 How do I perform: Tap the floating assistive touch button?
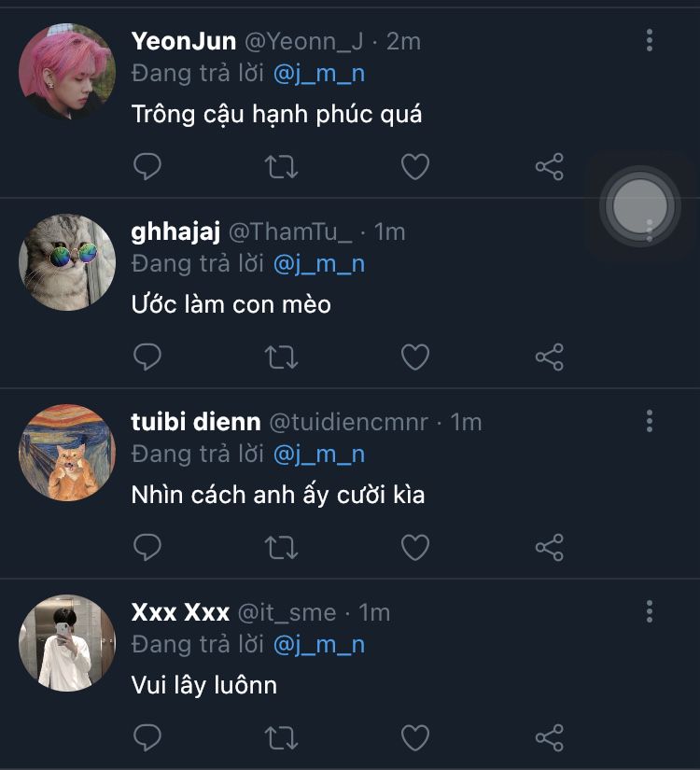pos(640,206)
